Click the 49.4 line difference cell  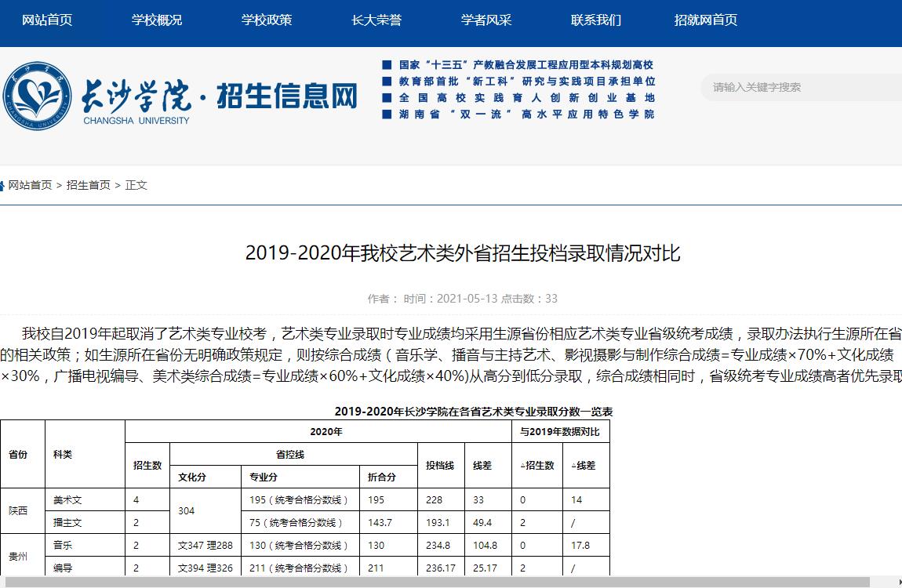click(x=488, y=522)
